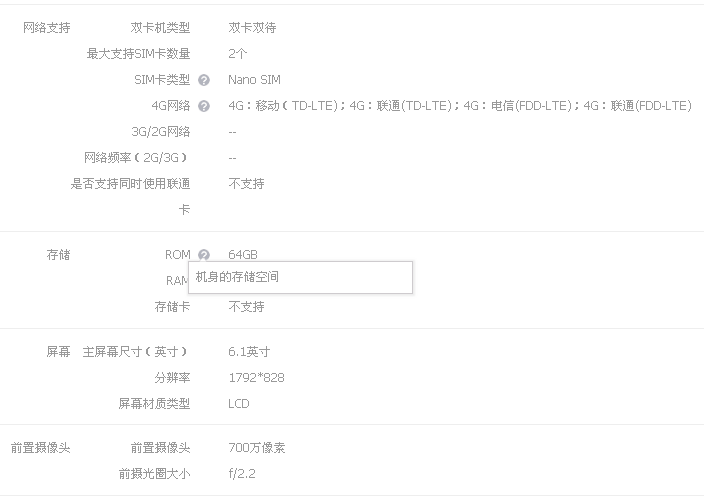Click the 64GB ROM value
Viewport: 704px width, 498px height.
click(243, 255)
